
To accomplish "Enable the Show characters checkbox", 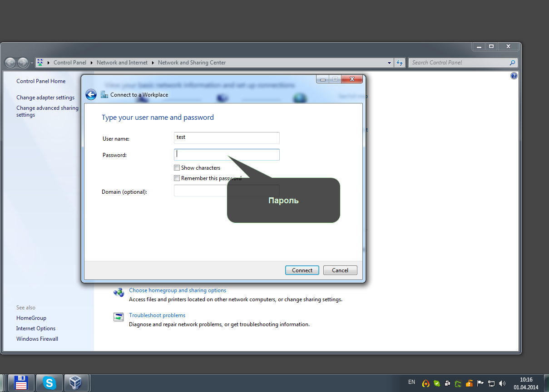I will [x=177, y=168].
